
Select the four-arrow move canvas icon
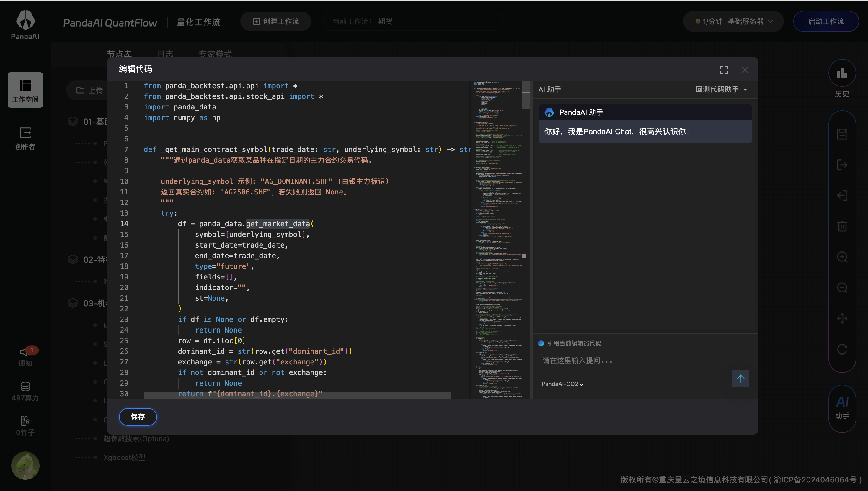pyautogui.click(x=842, y=318)
